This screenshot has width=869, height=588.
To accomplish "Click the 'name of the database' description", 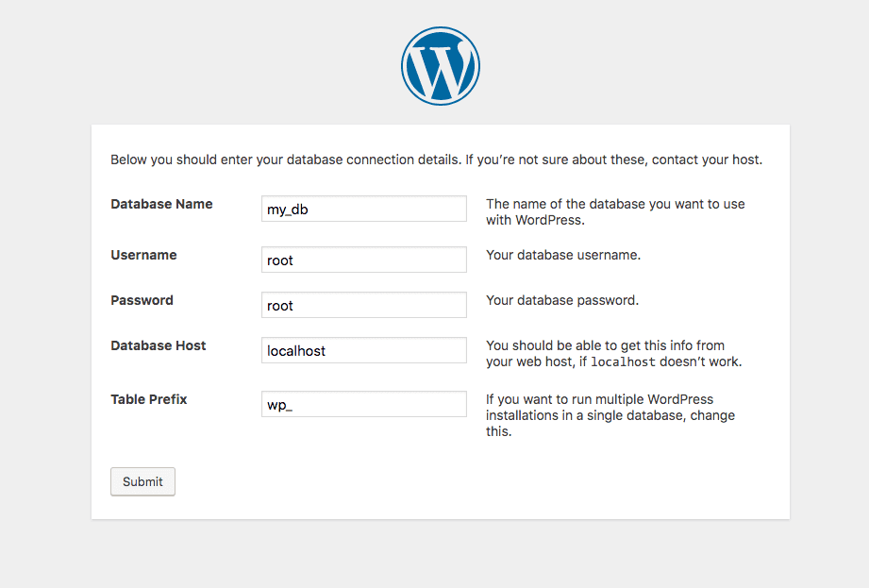I will [x=615, y=211].
